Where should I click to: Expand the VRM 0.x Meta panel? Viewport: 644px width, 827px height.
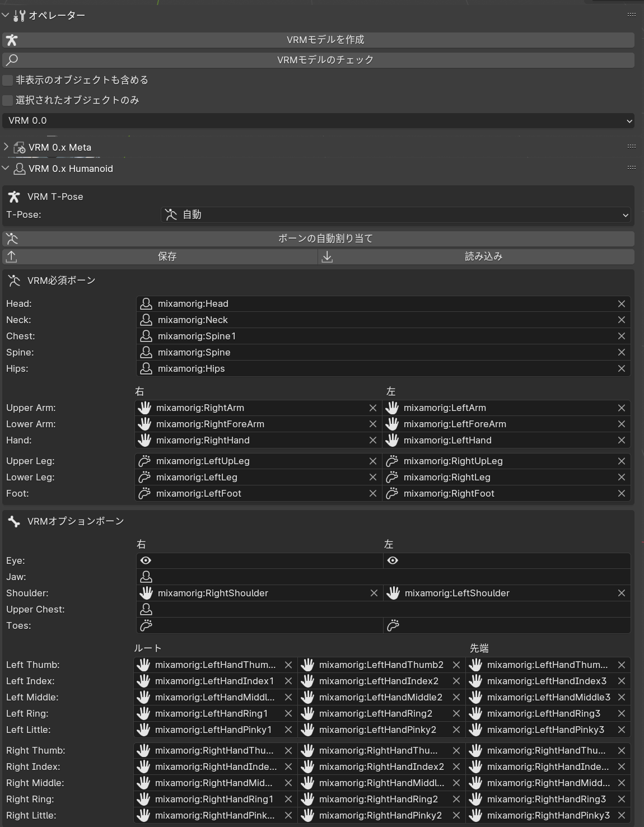click(x=6, y=147)
